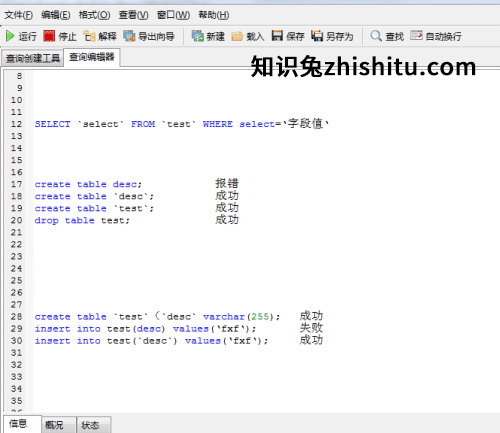This screenshot has width=500, height=433.
Task: Open the Export Wizard (导出向导) icon
Action: tap(129, 36)
